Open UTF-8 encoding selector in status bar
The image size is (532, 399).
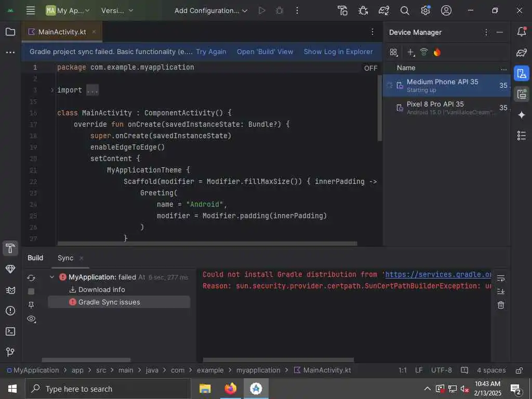point(442,370)
